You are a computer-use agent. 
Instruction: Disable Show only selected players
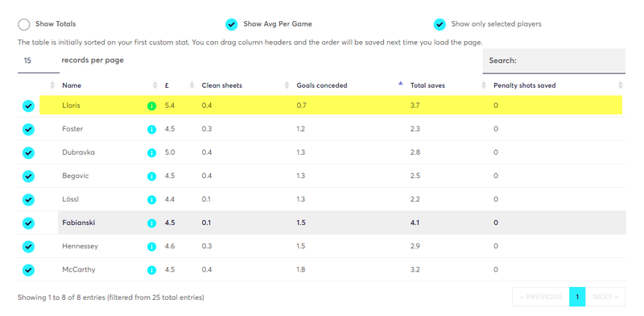(x=440, y=24)
